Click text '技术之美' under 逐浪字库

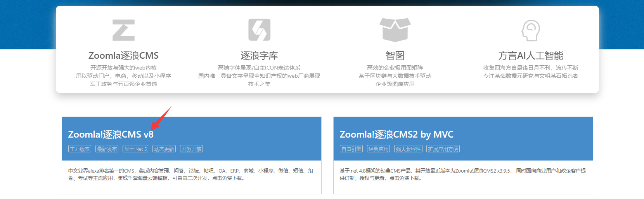coord(259,84)
